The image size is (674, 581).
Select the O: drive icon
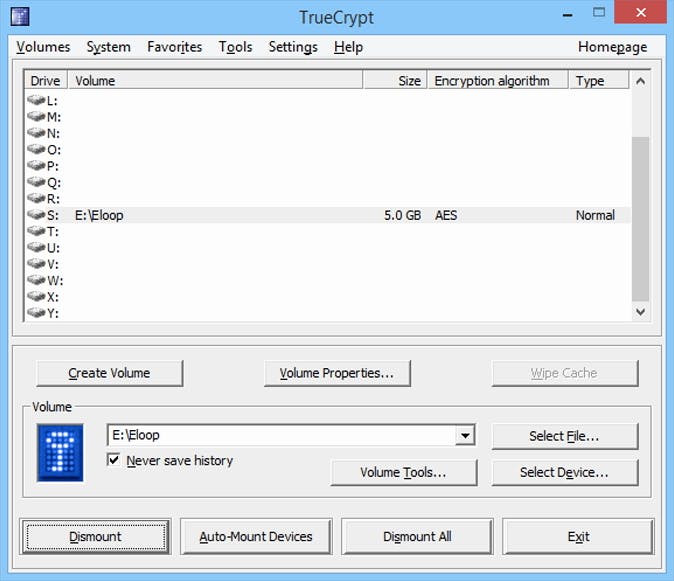(36, 149)
